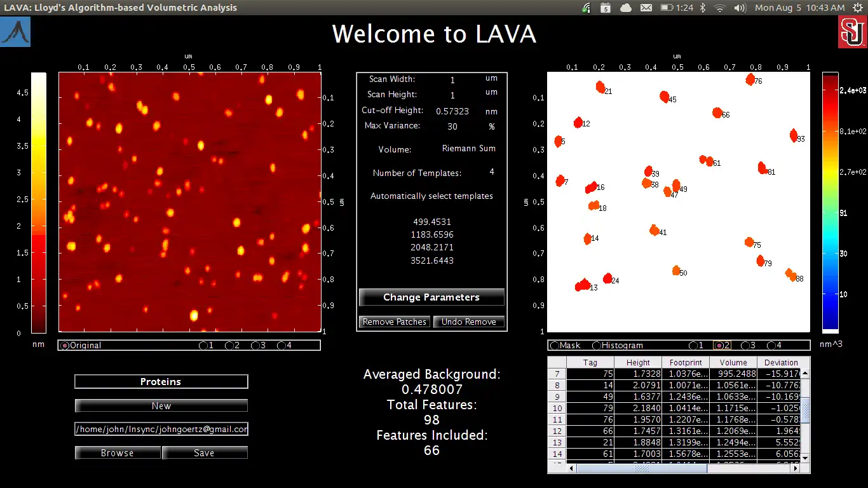Switch the right view to Histogram
This screenshot has height=488, width=868.
pyautogui.click(x=597, y=346)
